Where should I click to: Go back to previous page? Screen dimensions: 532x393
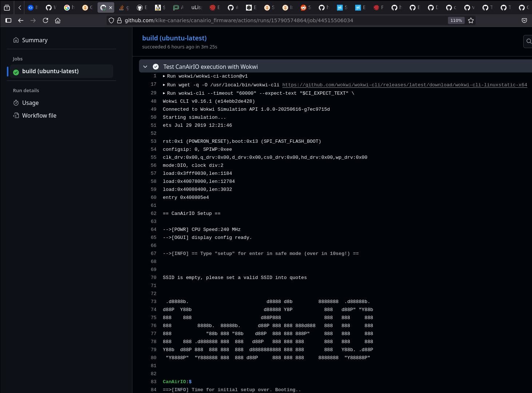click(x=21, y=20)
